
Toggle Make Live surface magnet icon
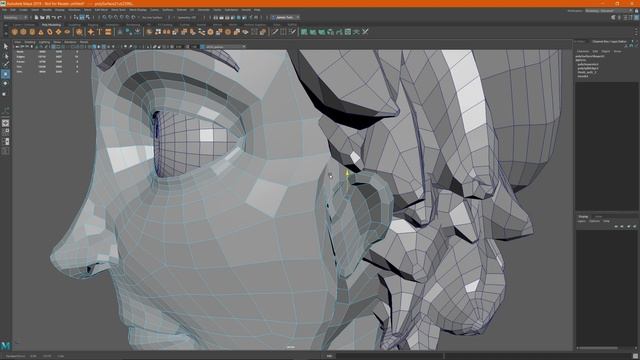point(133,18)
